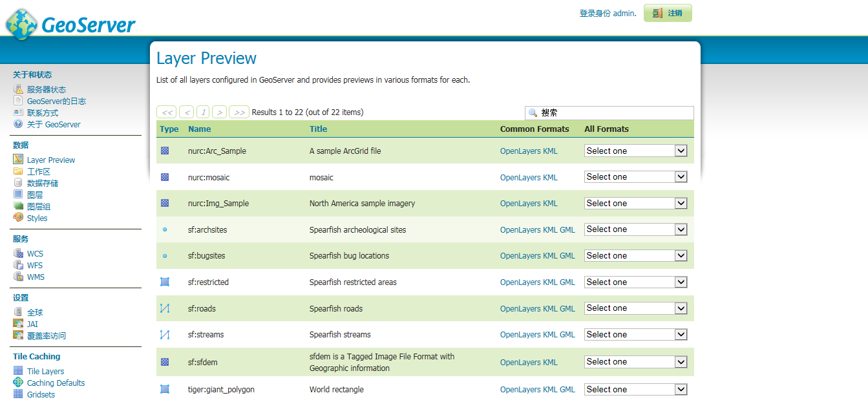Open All Formats dropdown for sf:bugsites

636,256
